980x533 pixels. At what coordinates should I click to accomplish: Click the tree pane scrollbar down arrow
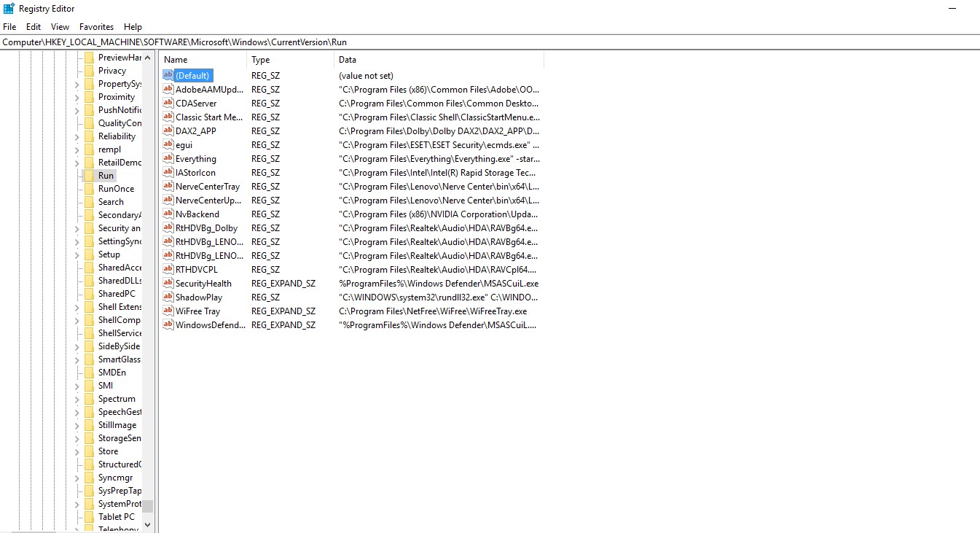click(x=148, y=524)
